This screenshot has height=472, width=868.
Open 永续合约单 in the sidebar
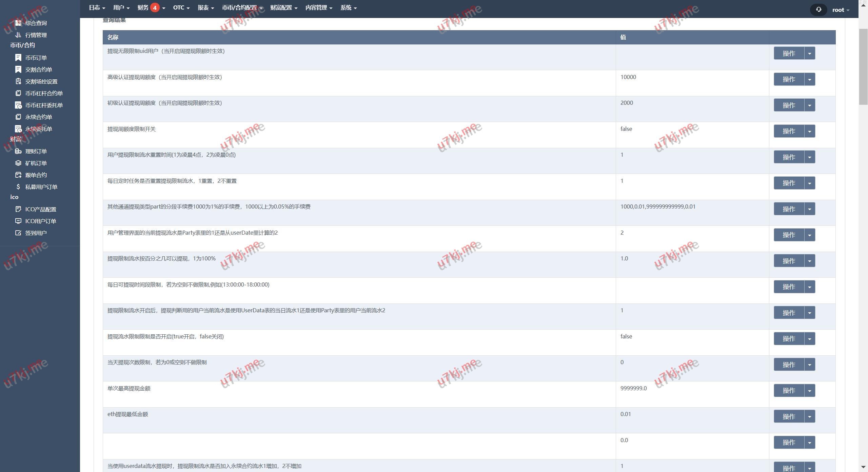(x=38, y=117)
